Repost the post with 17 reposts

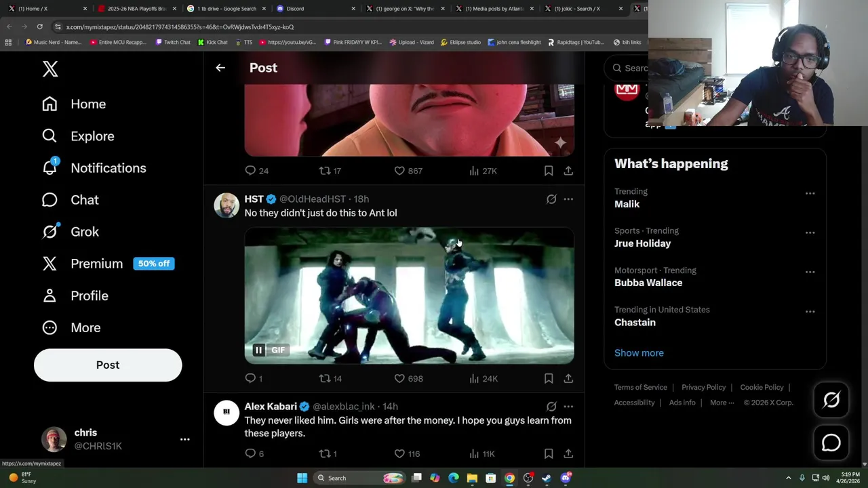pyautogui.click(x=330, y=171)
